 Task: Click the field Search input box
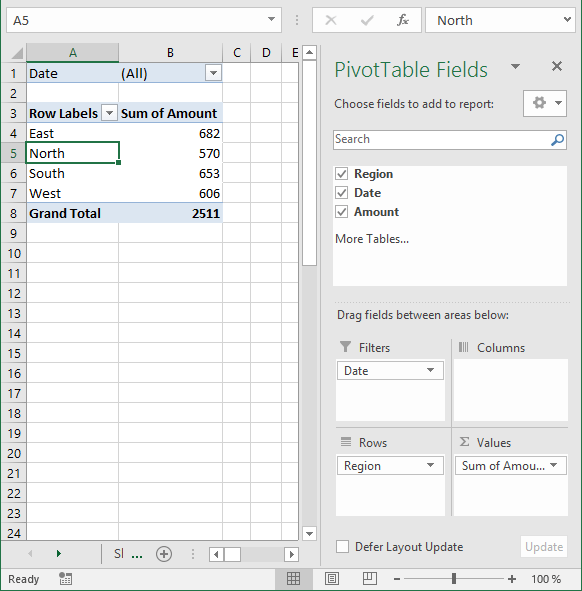tap(450, 139)
